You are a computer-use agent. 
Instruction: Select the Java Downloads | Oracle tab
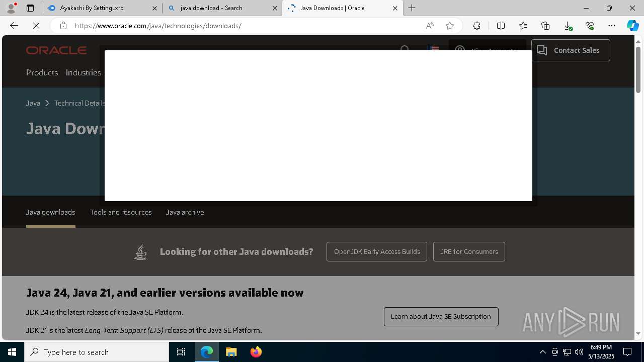click(x=343, y=8)
